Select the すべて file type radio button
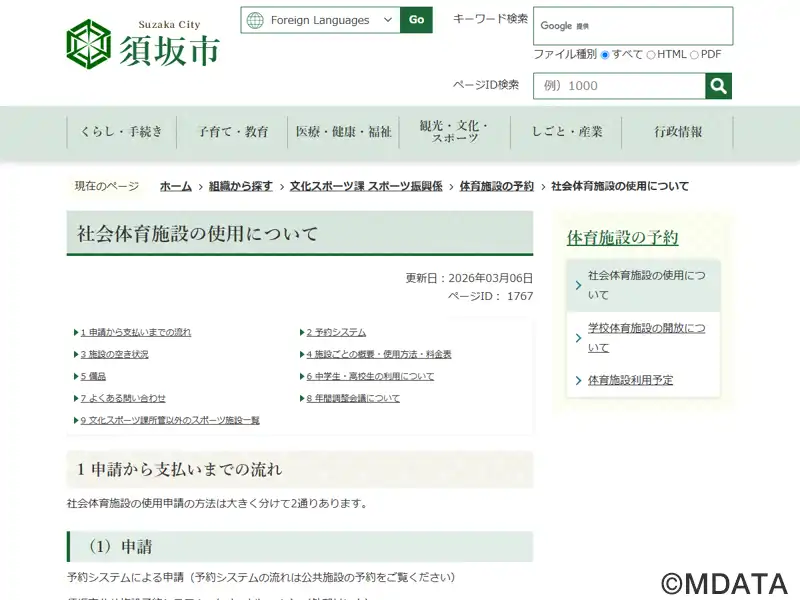 click(x=605, y=55)
